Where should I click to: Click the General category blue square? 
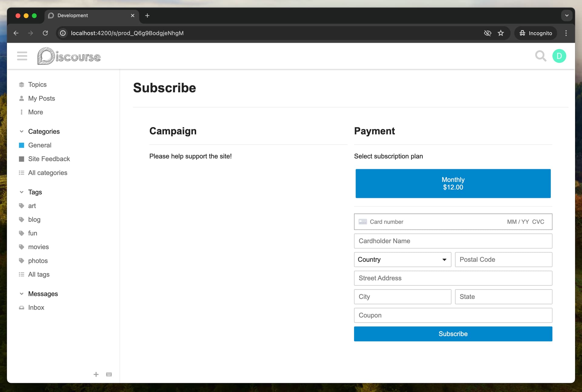pyautogui.click(x=22, y=145)
